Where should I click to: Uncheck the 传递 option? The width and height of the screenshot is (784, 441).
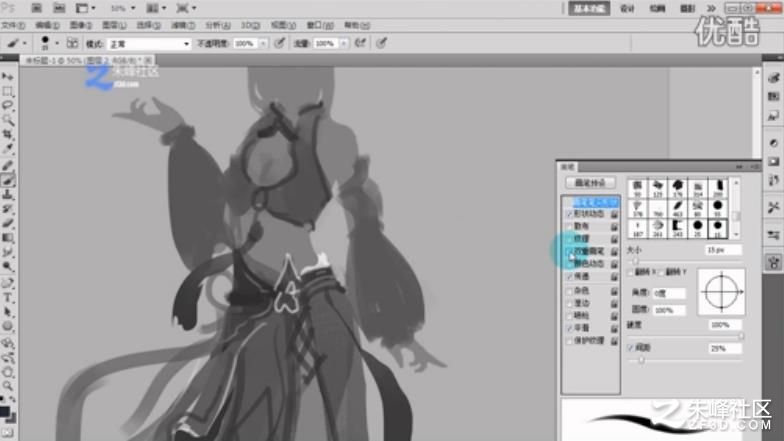click(x=569, y=276)
